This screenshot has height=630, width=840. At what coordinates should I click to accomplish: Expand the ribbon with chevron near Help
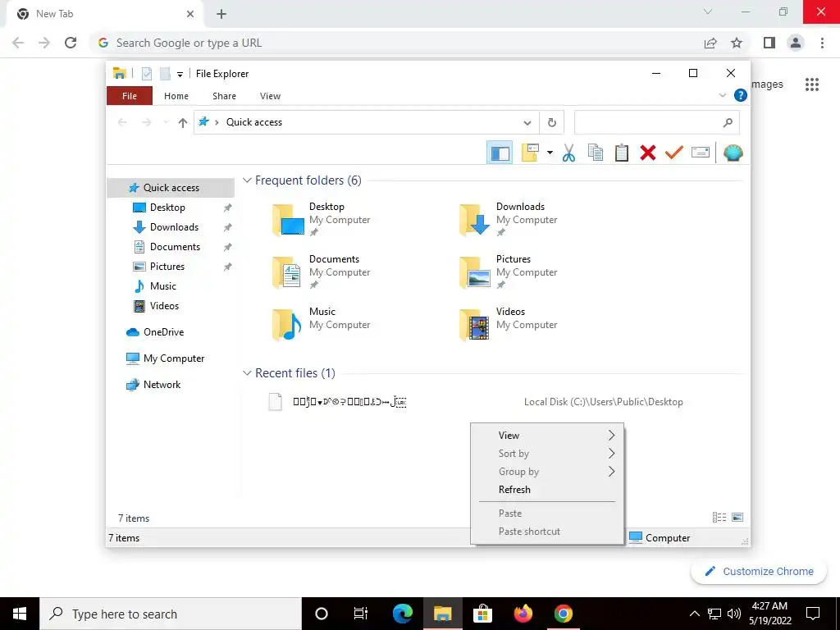(722, 95)
